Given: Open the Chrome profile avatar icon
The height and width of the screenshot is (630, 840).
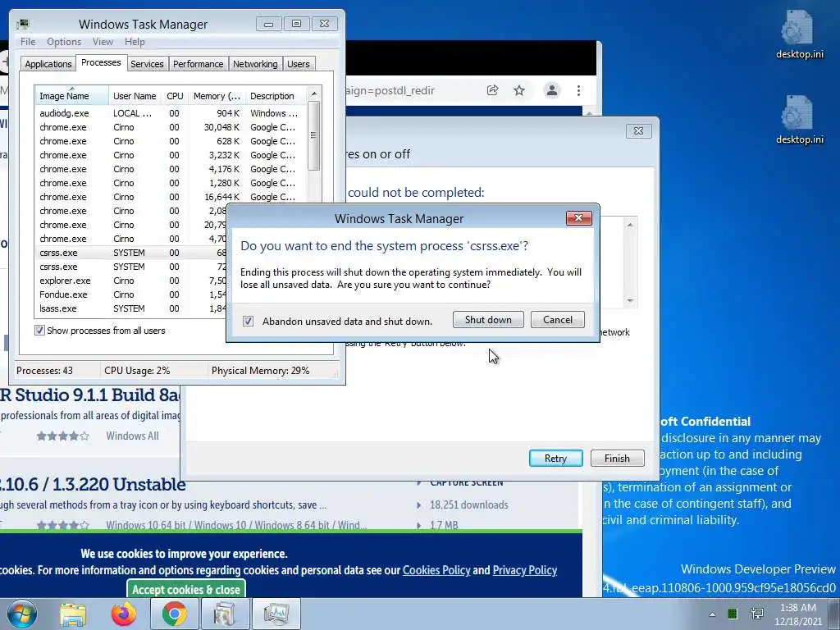Looking at the screenshot, I should point(552,90).
